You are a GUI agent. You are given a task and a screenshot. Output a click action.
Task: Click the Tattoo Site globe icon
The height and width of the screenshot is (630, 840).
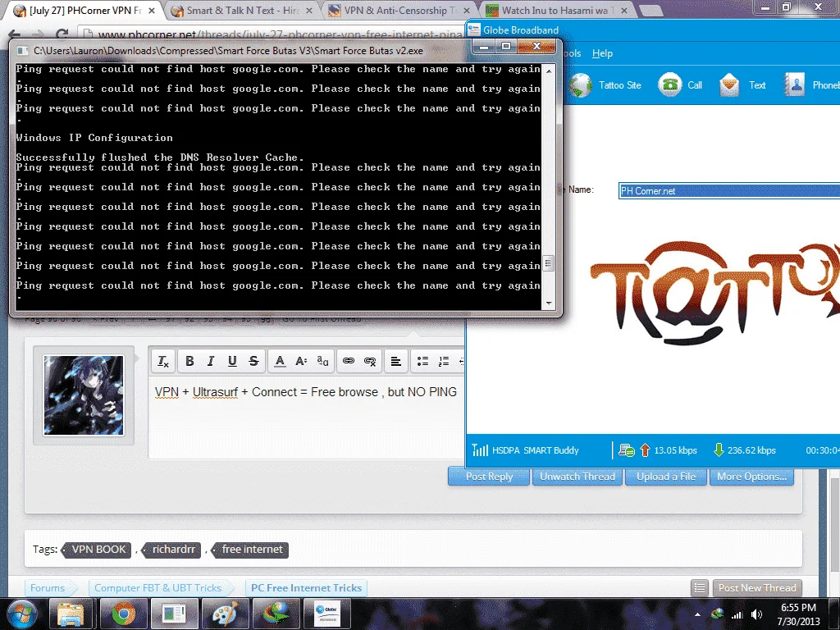pos(581,85)
